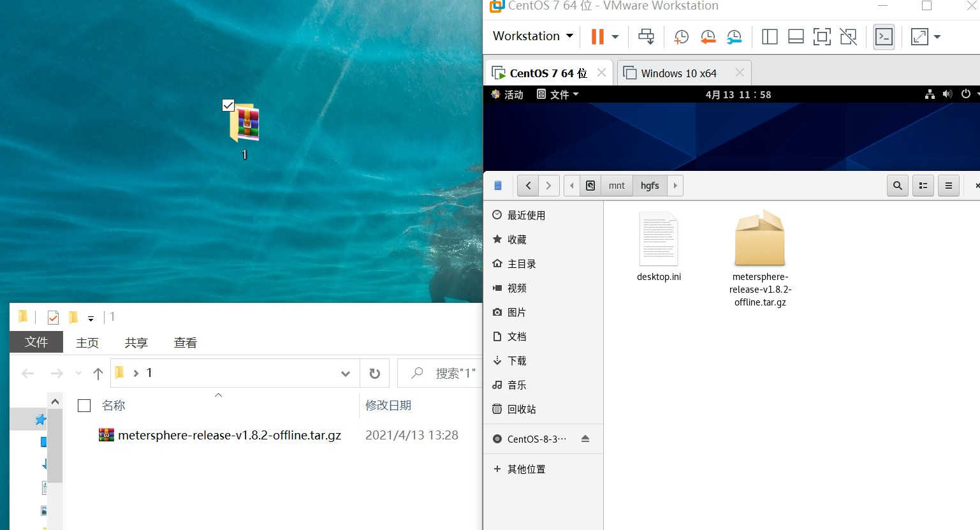Close the Windows 10 x64 tab
Screen dimensions: 980x530
click(740, 73)
